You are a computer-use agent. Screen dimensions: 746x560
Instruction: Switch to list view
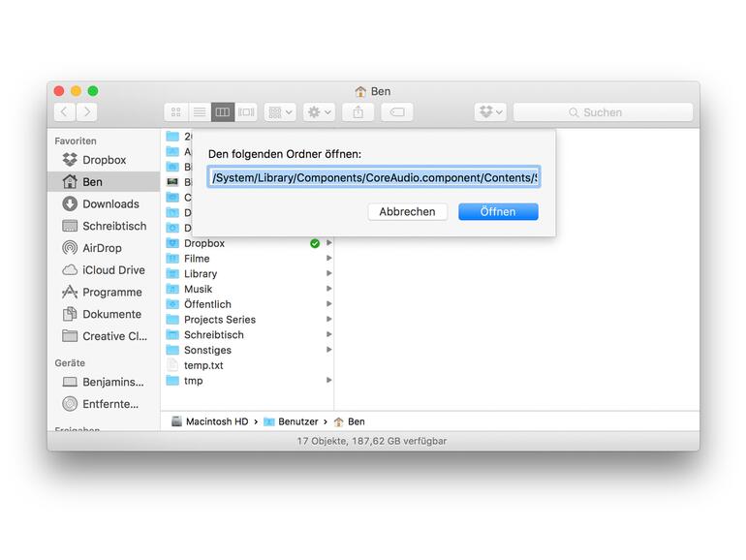tap(200, 112)
